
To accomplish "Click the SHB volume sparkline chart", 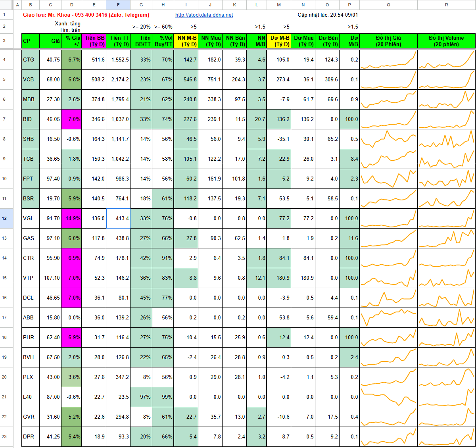I will pyautogui.click(x=446, y=139).
